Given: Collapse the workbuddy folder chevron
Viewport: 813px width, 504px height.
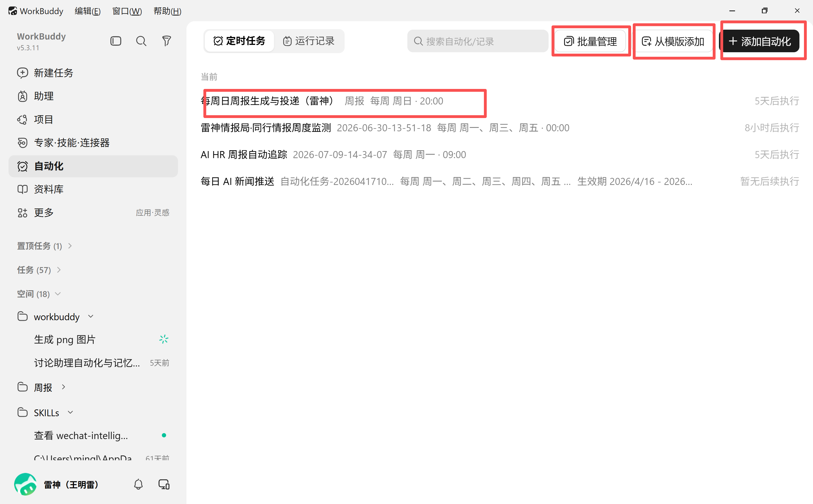Looking at the screenshot, I should point(91,316).
